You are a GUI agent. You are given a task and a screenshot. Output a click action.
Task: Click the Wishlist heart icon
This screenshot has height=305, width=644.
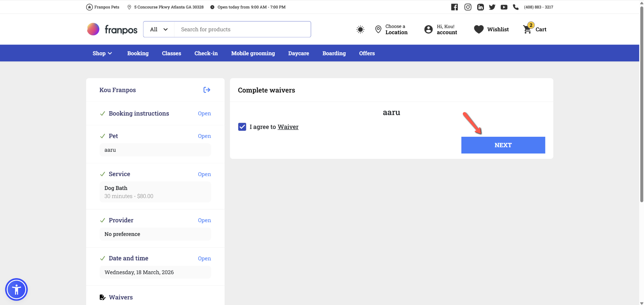(479, 29)
